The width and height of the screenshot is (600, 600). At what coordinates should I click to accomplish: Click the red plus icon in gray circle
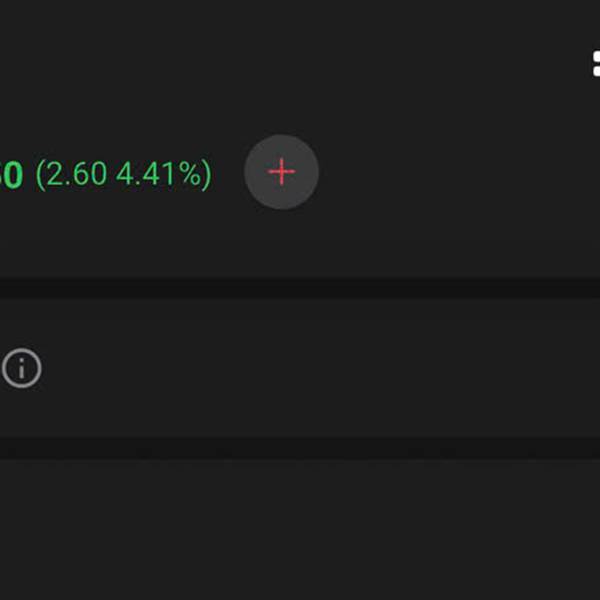pos(281,172)
